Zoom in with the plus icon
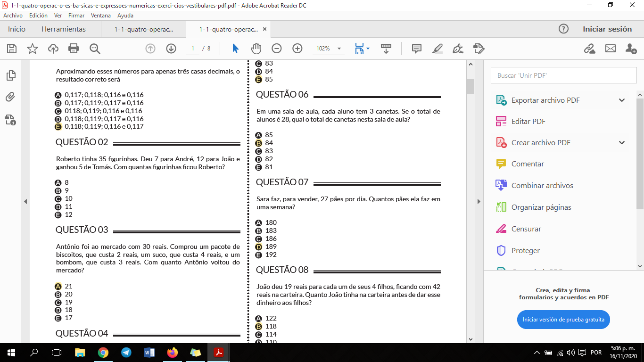This screenshot has width=644, height=362. click(297, 49)
